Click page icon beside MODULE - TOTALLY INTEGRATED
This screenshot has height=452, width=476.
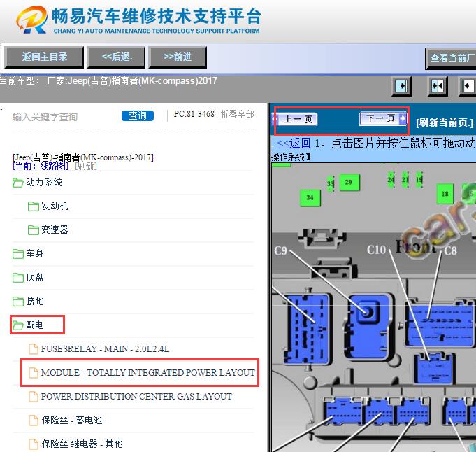click(34, 373)
